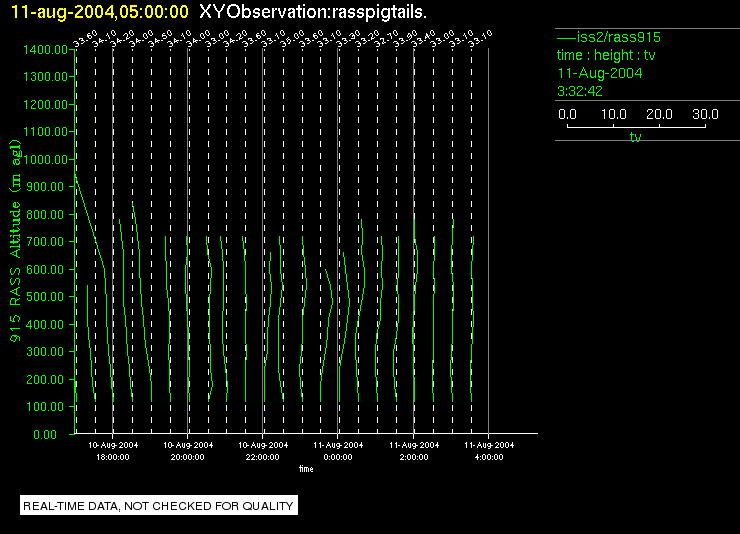Click the 300.00 altitude axis label
The height and width of the screenshot is (534, 740).
45,351
